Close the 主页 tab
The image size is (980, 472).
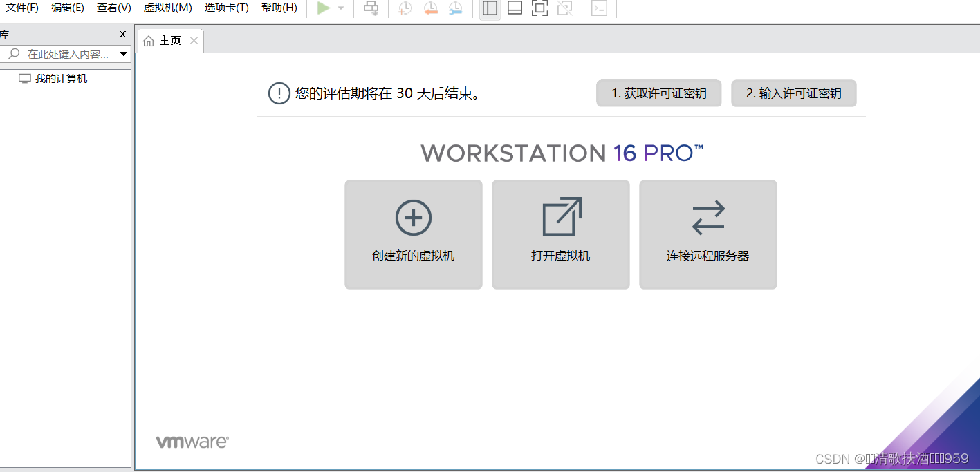pos(194,41)
